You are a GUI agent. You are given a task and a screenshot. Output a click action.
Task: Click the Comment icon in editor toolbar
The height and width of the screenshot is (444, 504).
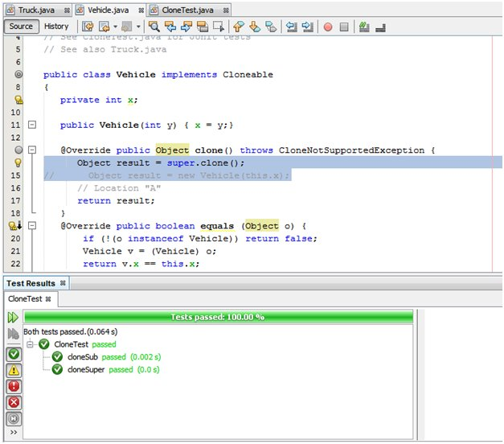364,27
